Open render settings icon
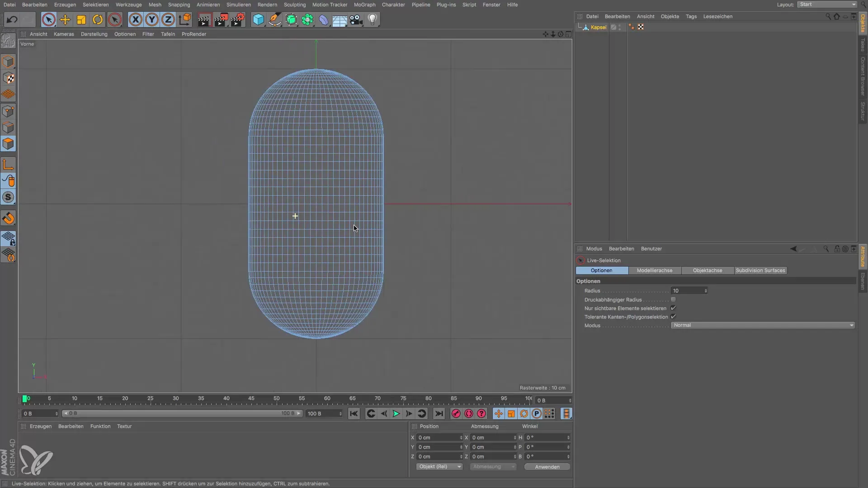This screenshot has height=488, width=868. [x=237, y=19]
